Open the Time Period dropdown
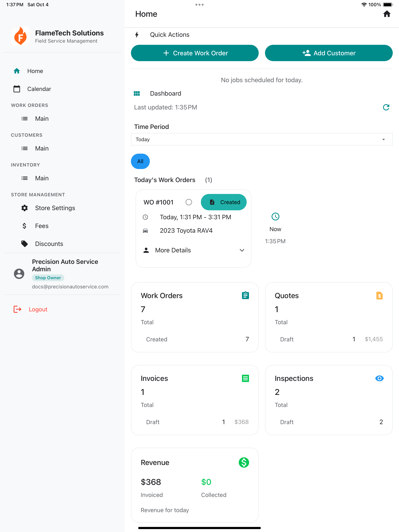Viewport: 399px width, 532px height. click(x=262, y=139)
